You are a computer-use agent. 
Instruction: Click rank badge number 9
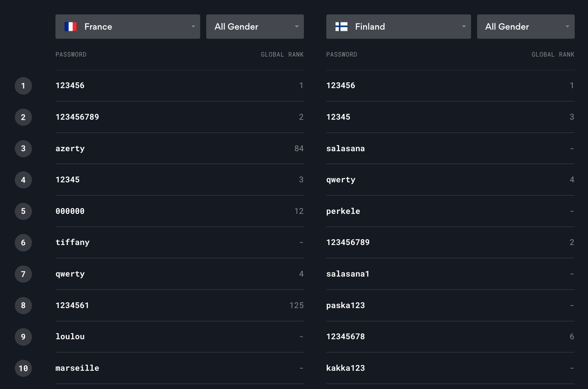(23, 337)
